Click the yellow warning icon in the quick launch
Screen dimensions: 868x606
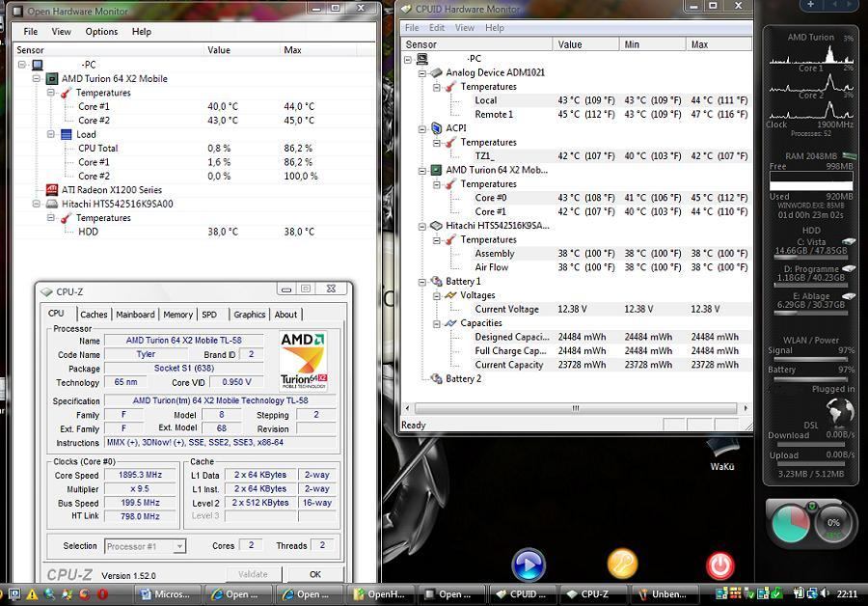32,594
